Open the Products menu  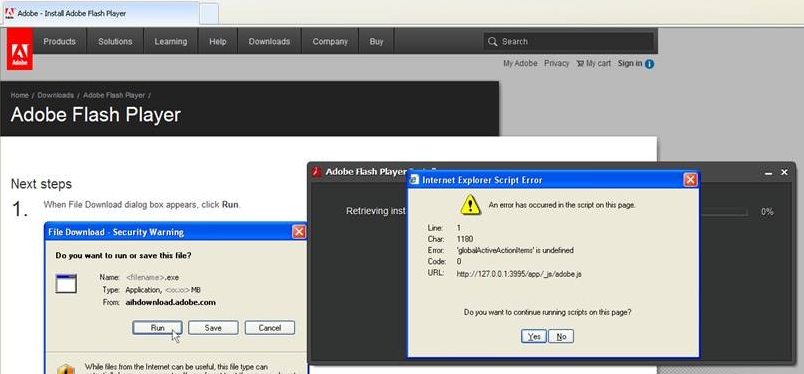[59, 42]
